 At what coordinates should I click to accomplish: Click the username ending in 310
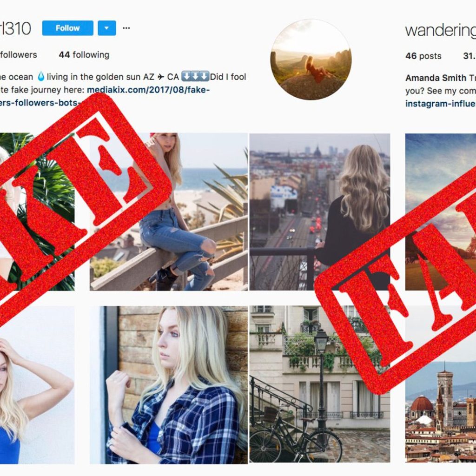tap(15, 28)
